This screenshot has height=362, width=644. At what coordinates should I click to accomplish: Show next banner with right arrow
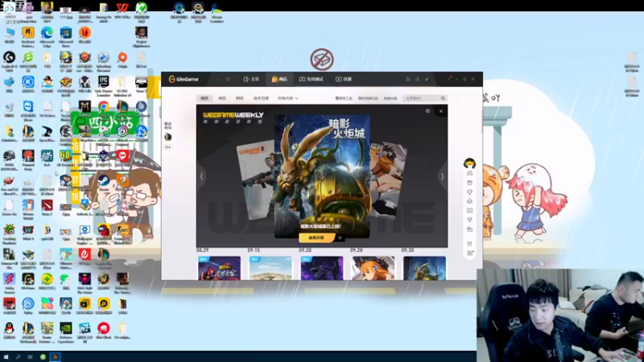point(442,176)
